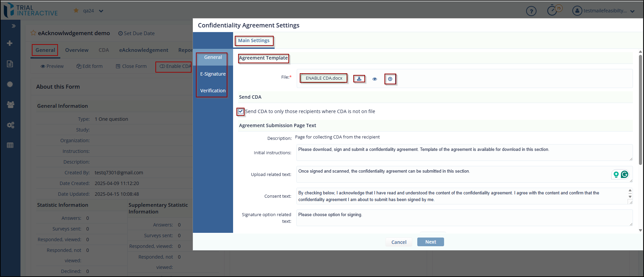Image resolution: width=644 pixels, height=277 pixels.
Task: Click the Grammarly lightbulb suggestion icon
Action: [616, 174]
